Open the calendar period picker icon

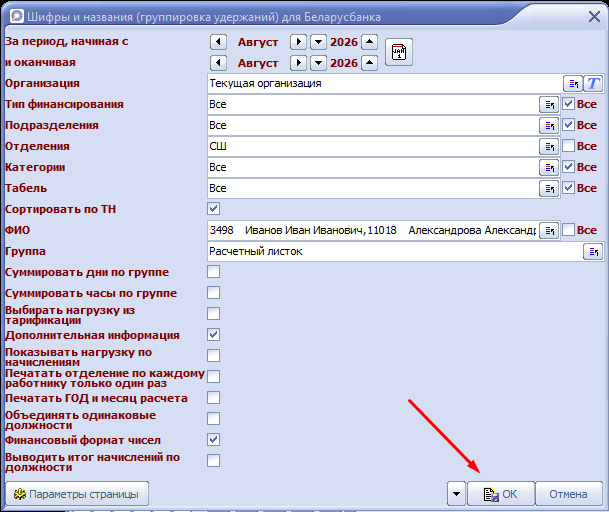tap(398, 52)
